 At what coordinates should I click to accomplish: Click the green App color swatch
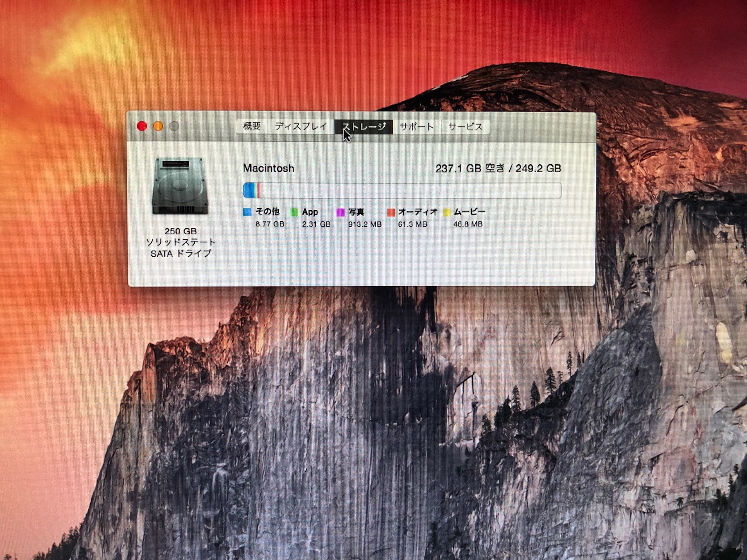[294, 212]
